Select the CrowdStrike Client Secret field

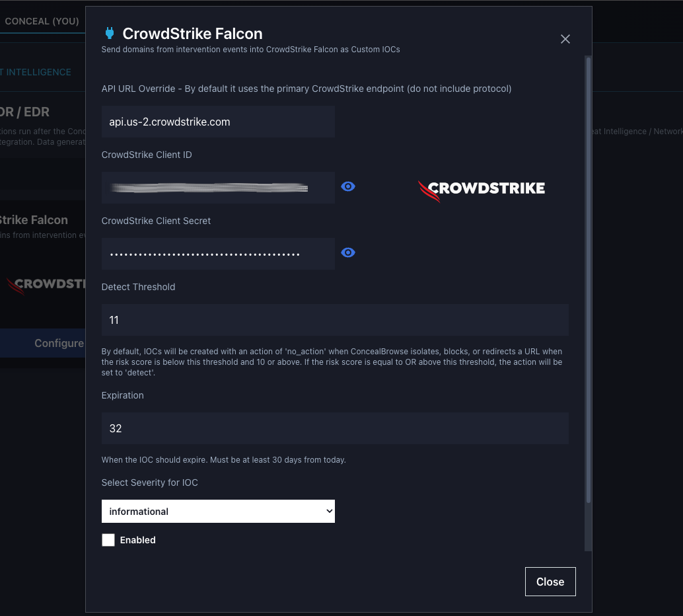tap(218, 254)
